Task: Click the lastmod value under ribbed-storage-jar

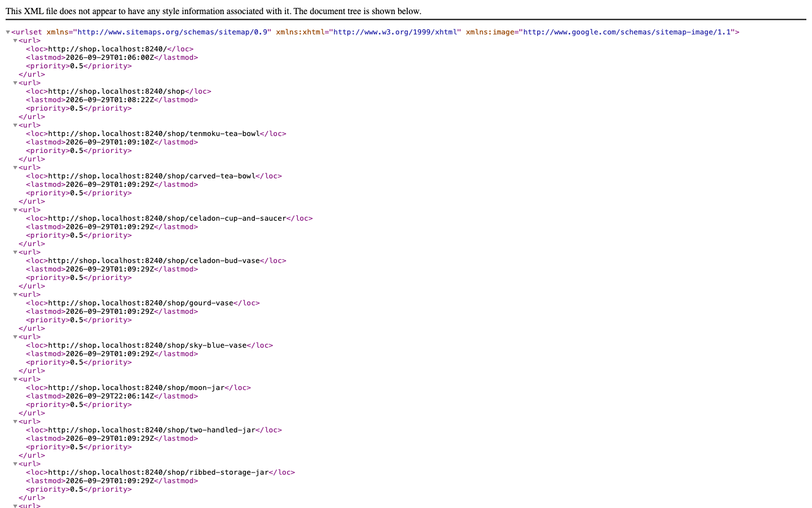Action: click(110, 481)
